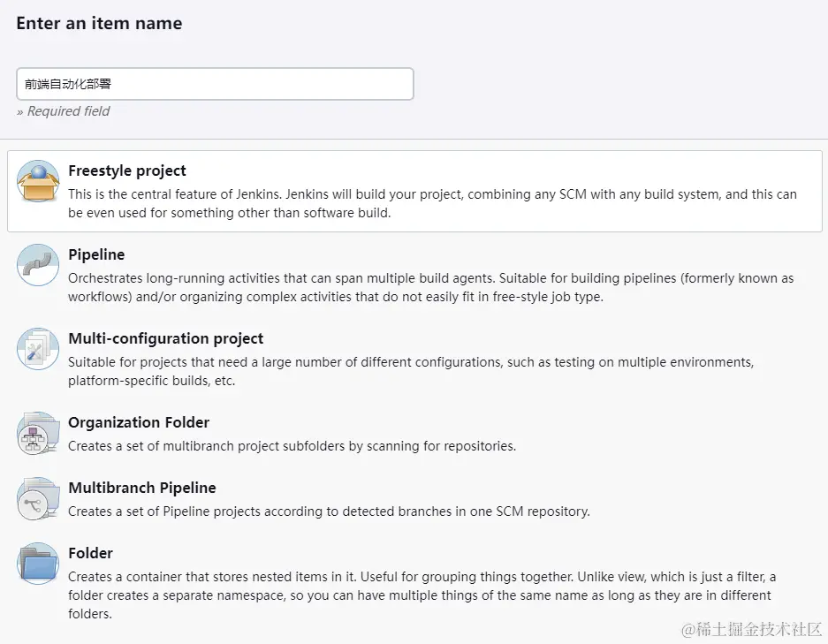Click the Multi-configuration project description text
The width and height of the screenshot is (828, 644).
coord(411,371)
